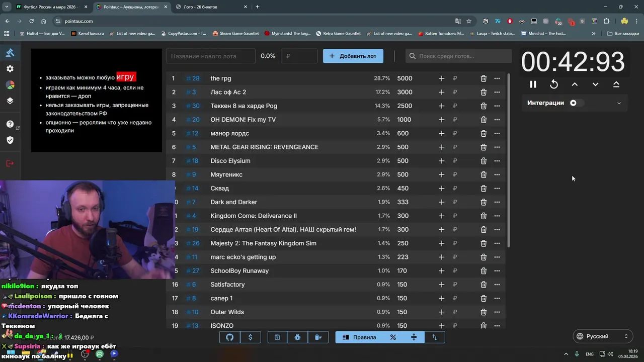Click the dollar donate button in bottom toolbar
Screen dimensions: 644x362
251,337
